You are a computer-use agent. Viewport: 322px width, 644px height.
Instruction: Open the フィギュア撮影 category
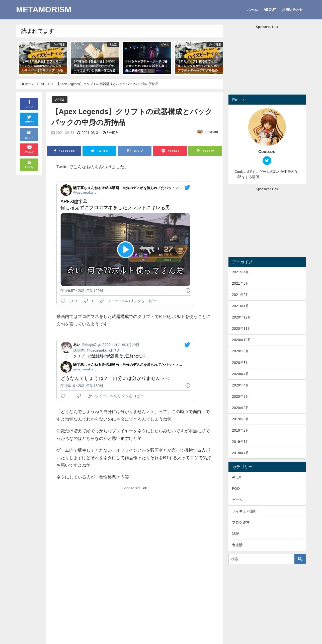[267, 511]
